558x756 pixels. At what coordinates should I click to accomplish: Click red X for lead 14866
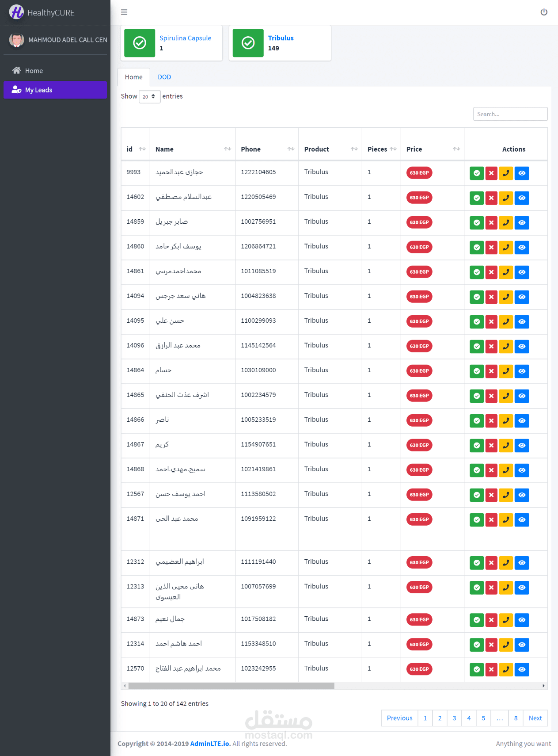click(x=491, y=420)
